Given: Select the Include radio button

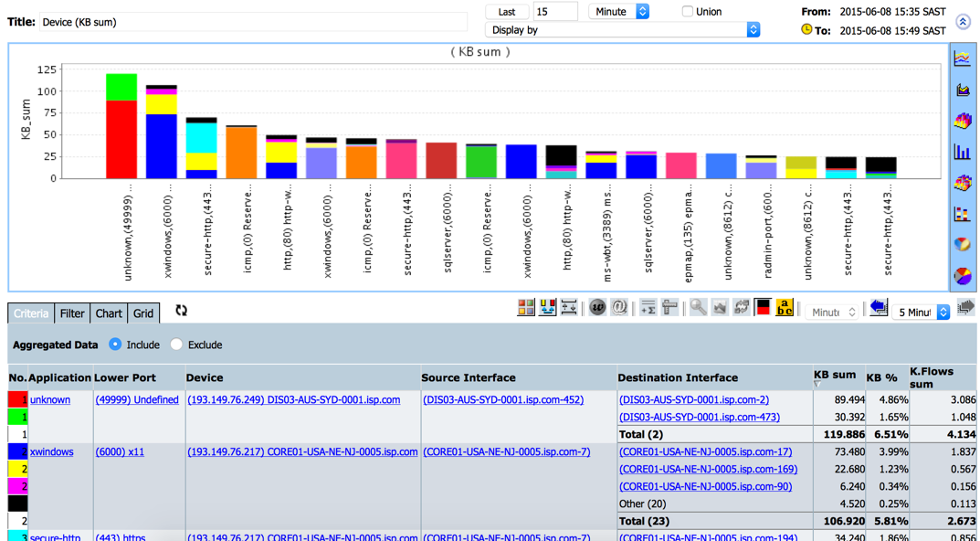Looking at the screenshot, I should (x=115, y=345).
